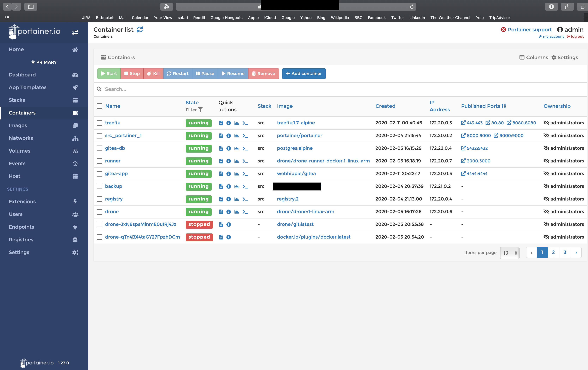Open Safari show tabs overview icon

pyautogui.click(x=583, y=7)
